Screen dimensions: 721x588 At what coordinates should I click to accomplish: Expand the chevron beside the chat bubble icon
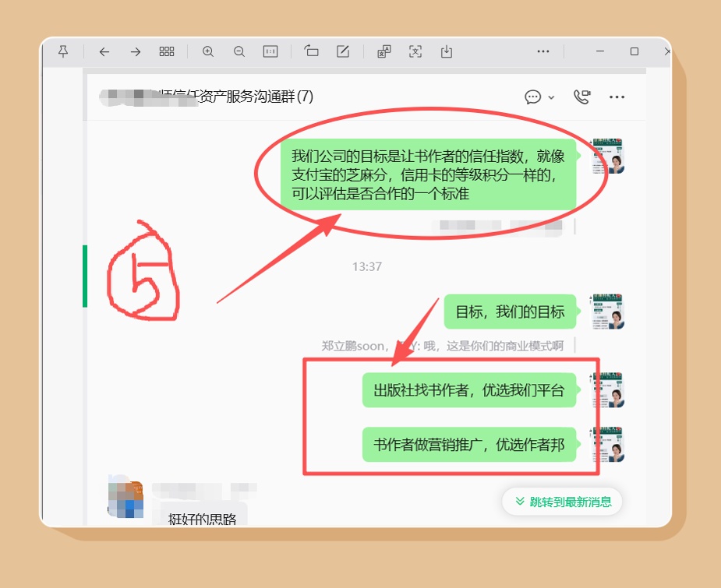coord(552,97)
